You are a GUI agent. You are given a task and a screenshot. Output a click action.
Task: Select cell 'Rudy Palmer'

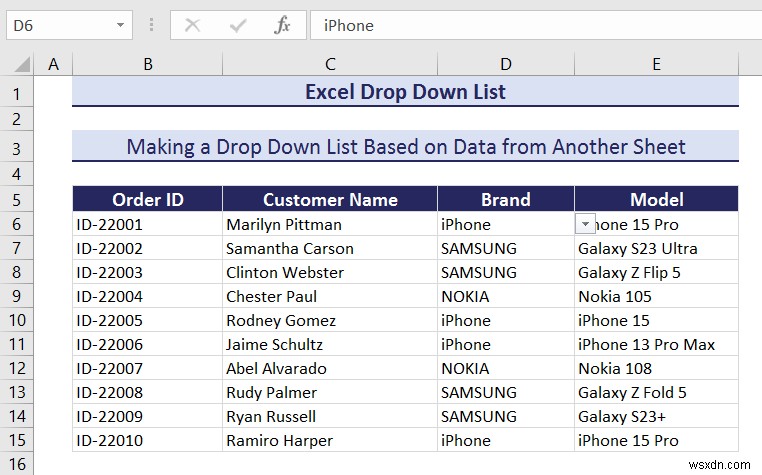click(x=330, y=392)
